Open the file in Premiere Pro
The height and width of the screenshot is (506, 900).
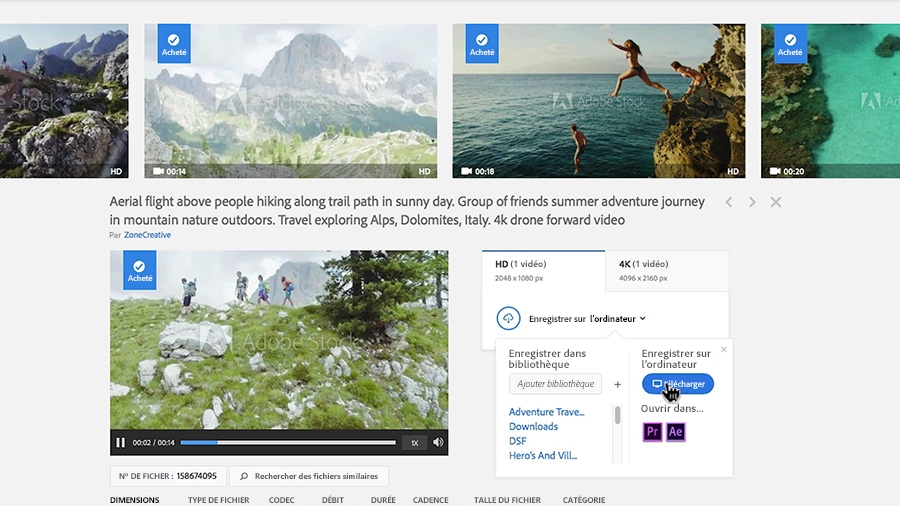(x=653, y=431)
